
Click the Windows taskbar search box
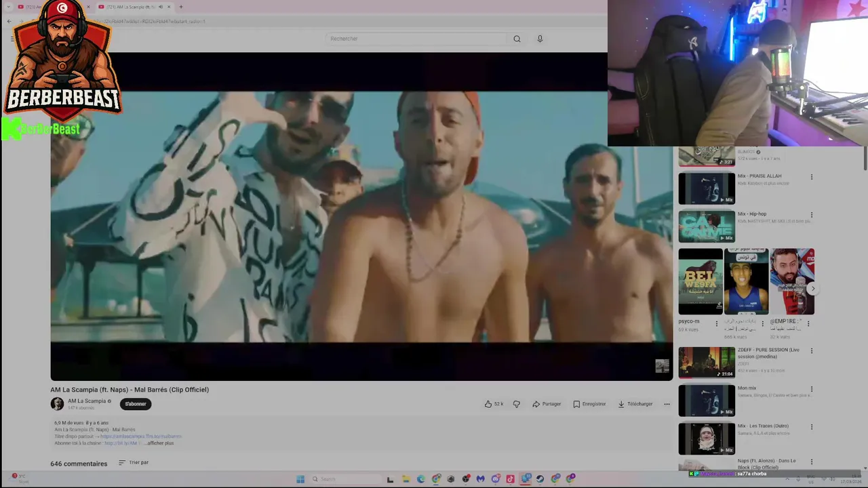(x=345, y=479)
